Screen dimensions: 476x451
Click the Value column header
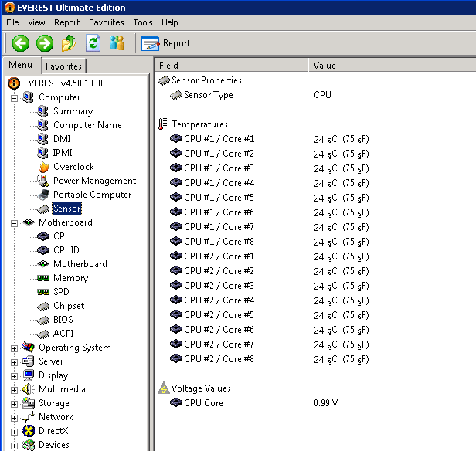(x=393, y=65)
